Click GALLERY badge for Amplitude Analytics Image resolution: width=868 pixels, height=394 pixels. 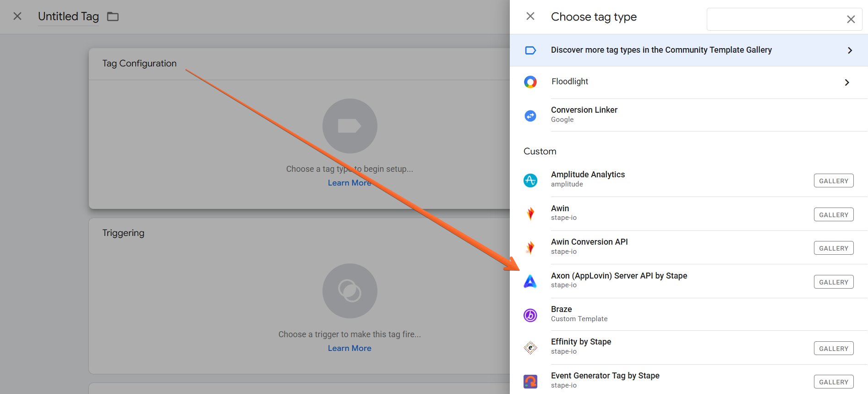834,181
